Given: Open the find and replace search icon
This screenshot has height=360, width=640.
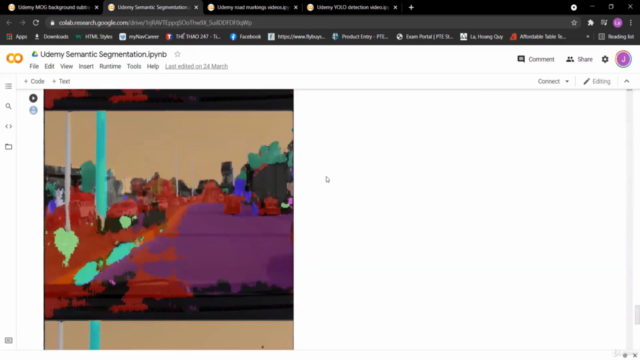Looking at the screenshot, I should pos(8,106).
